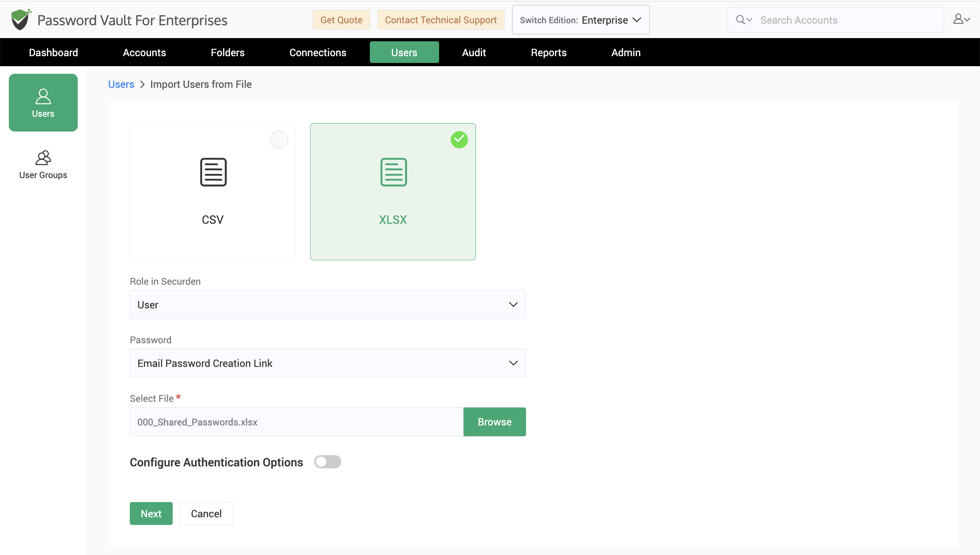Click the Get Quote button
Image resolution: width=980 pixels, height=555 pixels.
(x=341, y=20)
